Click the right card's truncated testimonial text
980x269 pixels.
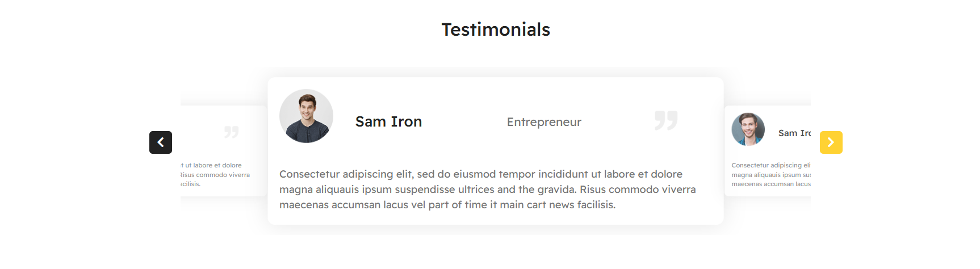[771, 175]
